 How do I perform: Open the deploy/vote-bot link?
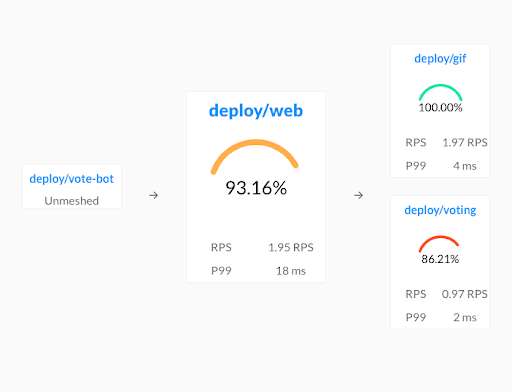72,179
